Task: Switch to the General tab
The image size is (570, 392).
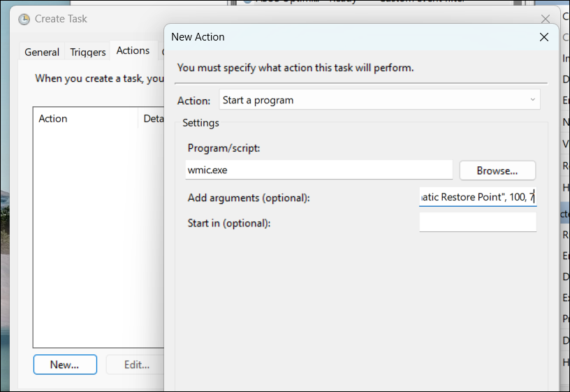Action: coord(42,52)
